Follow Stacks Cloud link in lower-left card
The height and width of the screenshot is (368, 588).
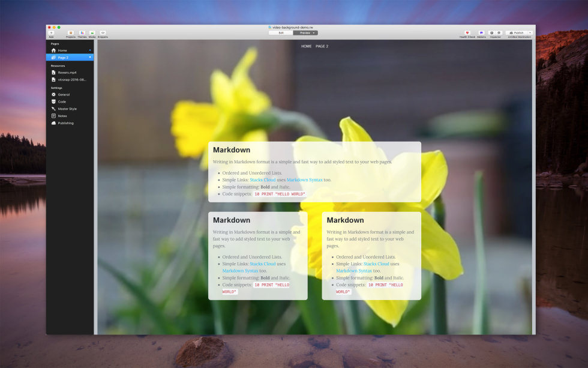263,264
